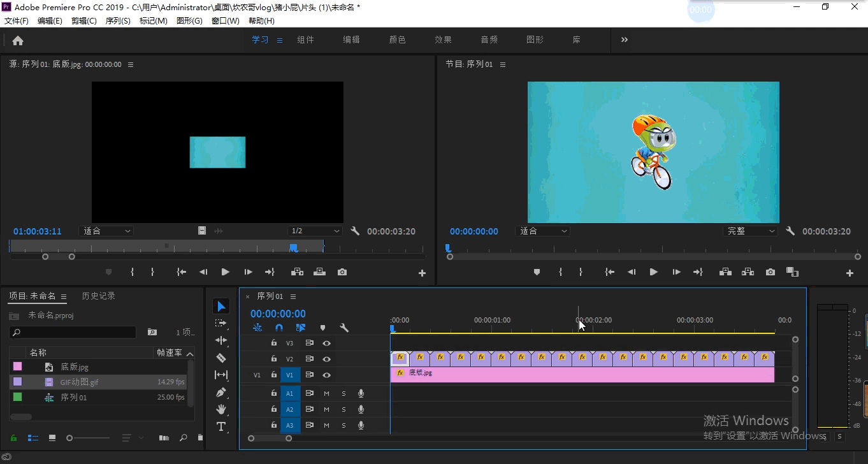Click Extract button in Program monitor
868x464 pixels.
point(748,272)
